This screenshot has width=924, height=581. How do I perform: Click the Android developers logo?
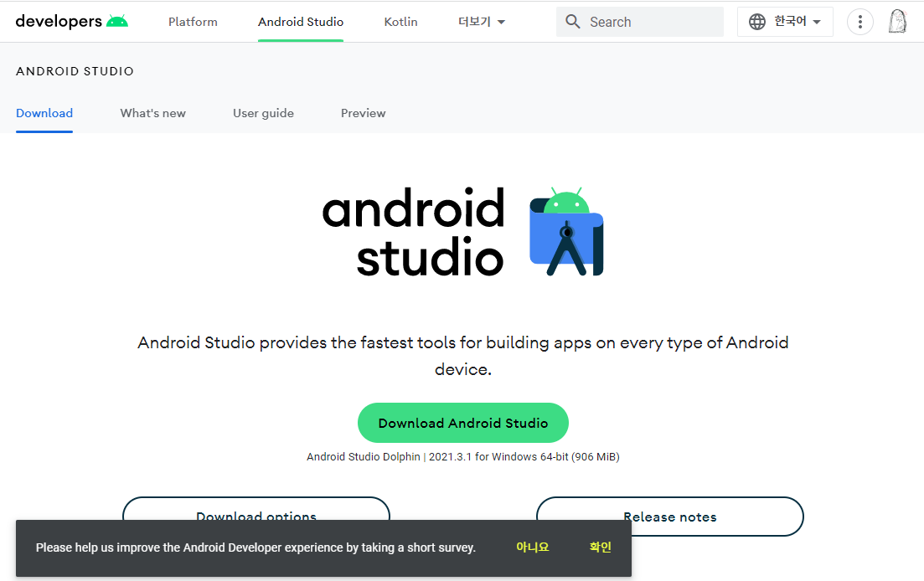coord(71,22)
